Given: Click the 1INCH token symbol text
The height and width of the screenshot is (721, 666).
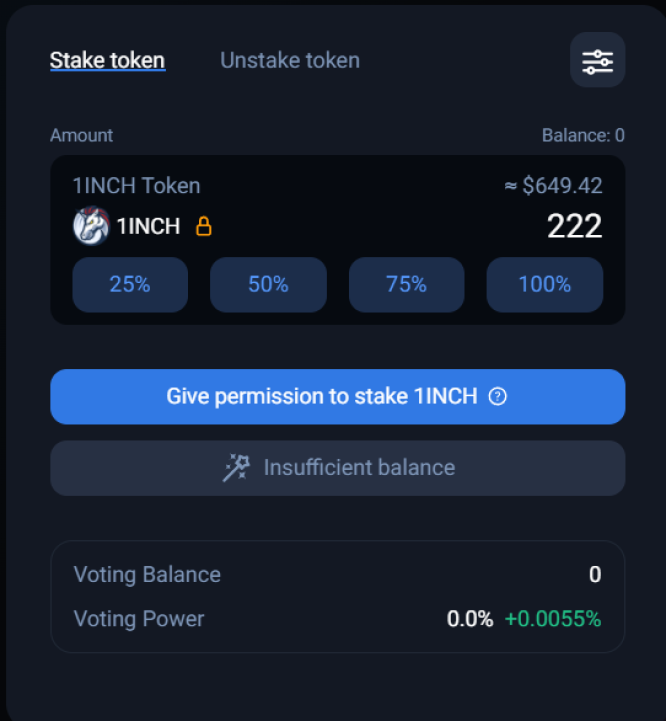Looking at the screenshot, I should point(148,226).
